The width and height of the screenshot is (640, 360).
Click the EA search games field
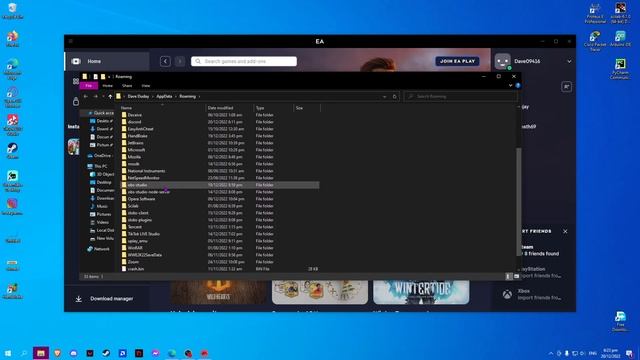244,61
